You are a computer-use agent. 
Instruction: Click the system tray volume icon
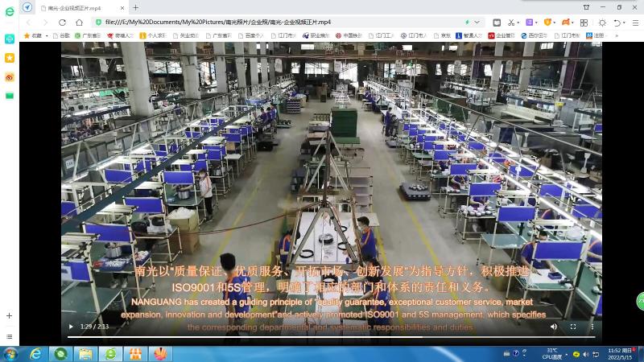pyautogui.click(x=586, y=354)
